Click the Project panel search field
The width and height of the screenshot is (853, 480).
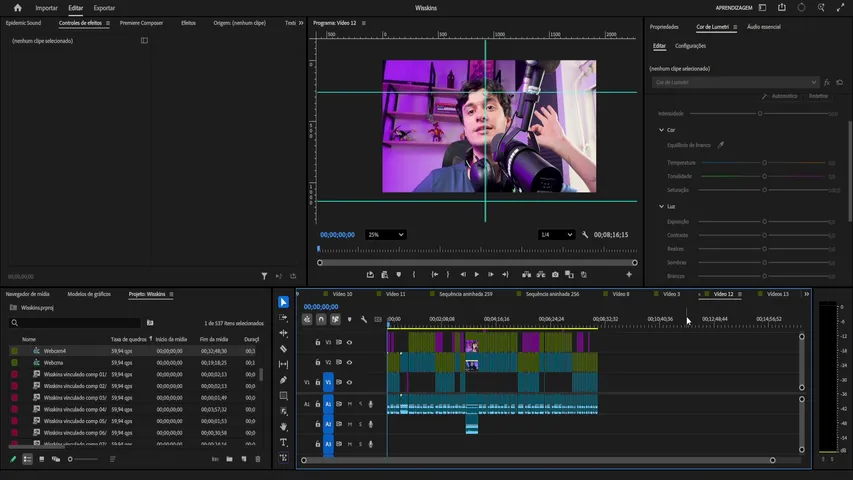[75, 323]
